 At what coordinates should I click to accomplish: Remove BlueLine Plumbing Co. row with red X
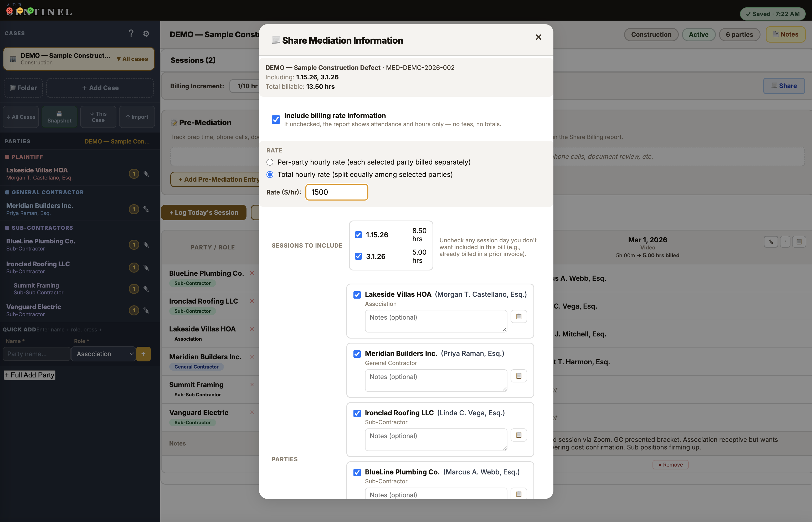point(252,273)
